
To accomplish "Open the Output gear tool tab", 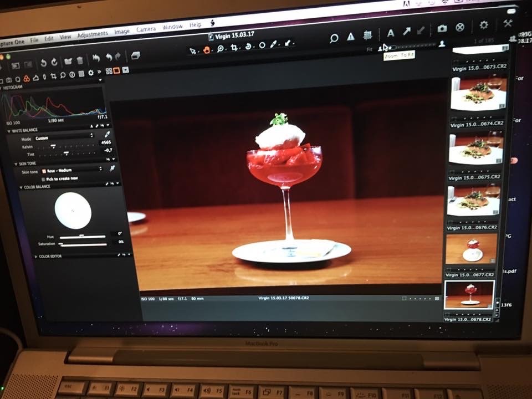I will (90, 73).
